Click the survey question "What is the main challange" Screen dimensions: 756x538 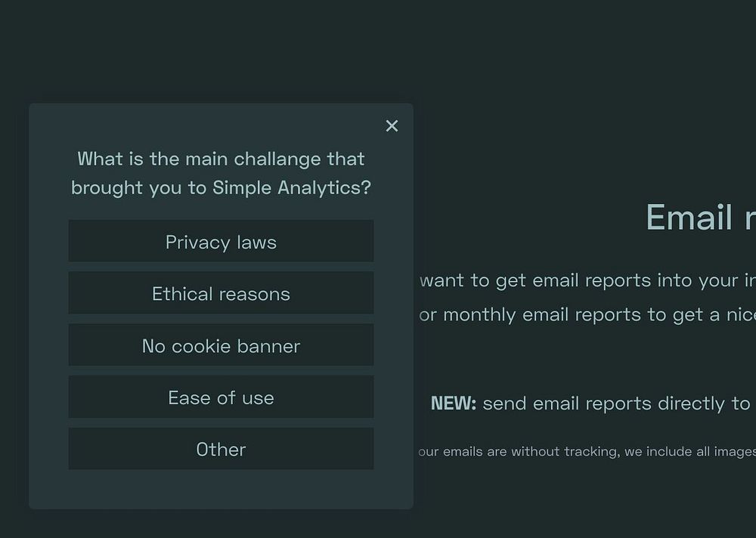click(221, 159)
